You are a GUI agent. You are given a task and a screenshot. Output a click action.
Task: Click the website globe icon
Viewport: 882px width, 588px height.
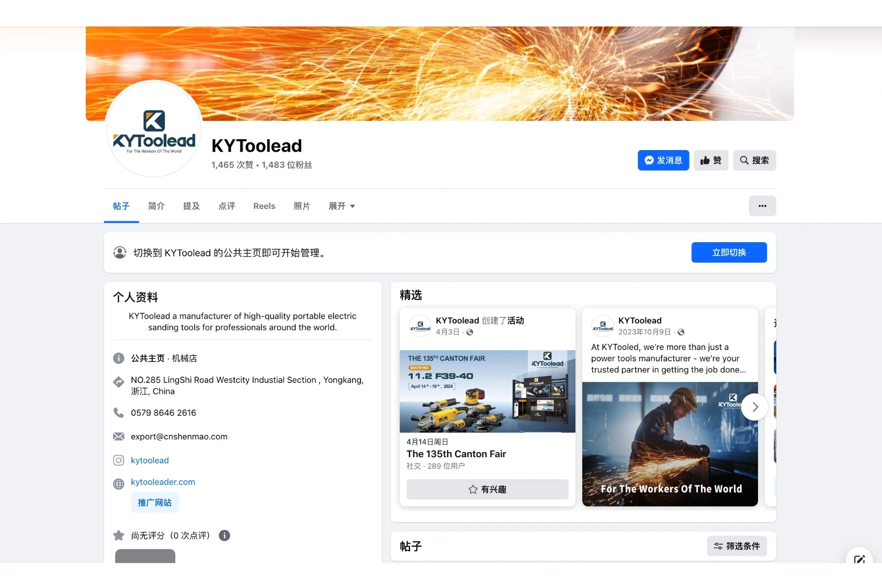[119, 484]
